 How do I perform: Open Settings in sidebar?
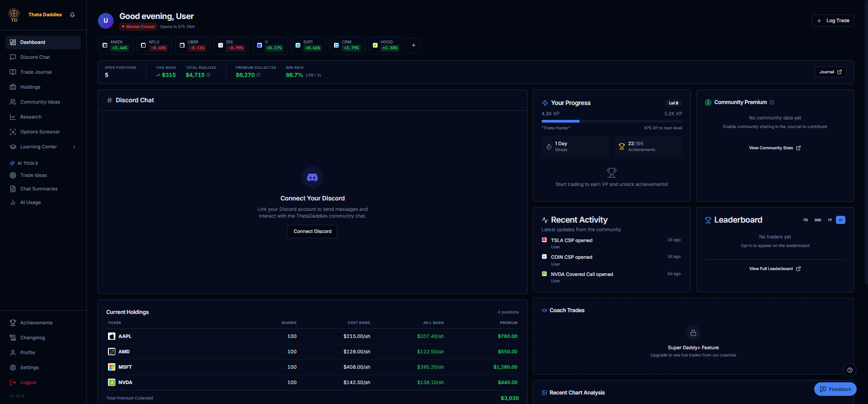click(x=43, y=368)
